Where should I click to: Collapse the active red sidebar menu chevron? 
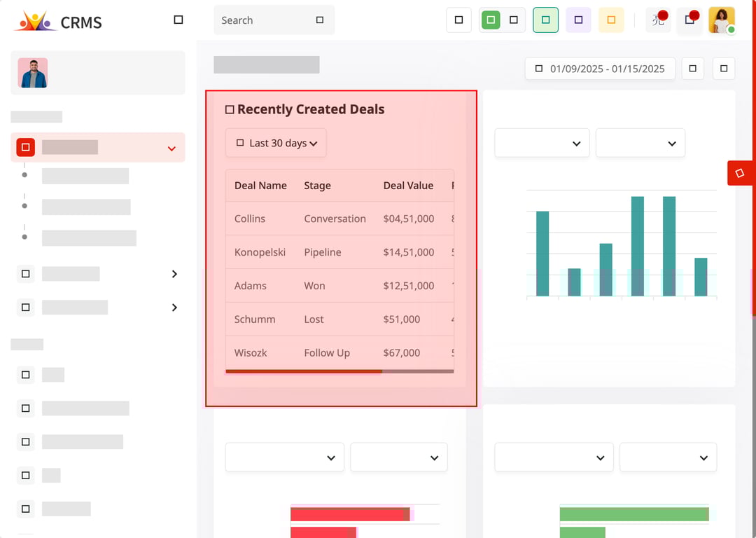coord(171,149)
